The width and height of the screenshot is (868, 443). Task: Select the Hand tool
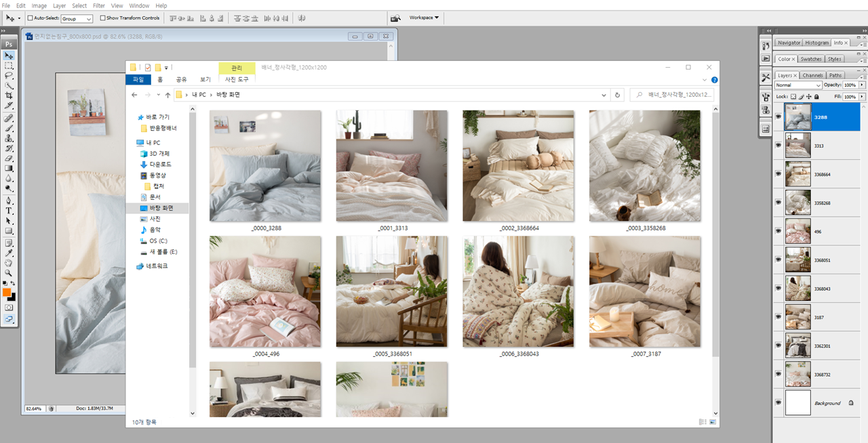coord(9,263)
